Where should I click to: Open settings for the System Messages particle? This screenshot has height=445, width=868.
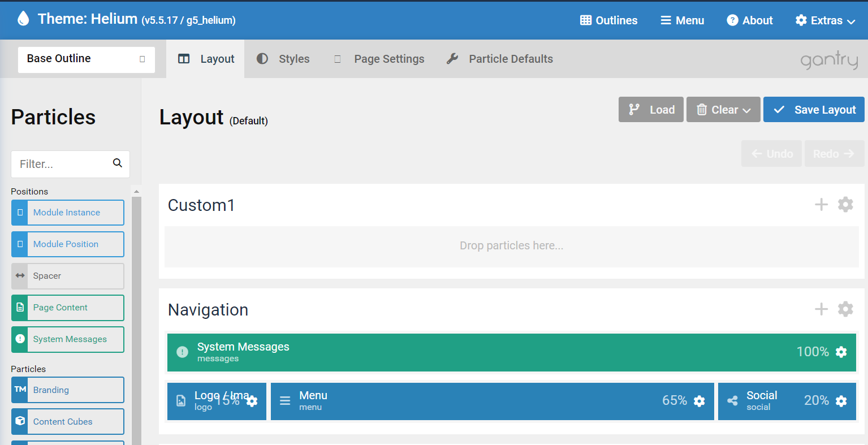coord(841,351)
